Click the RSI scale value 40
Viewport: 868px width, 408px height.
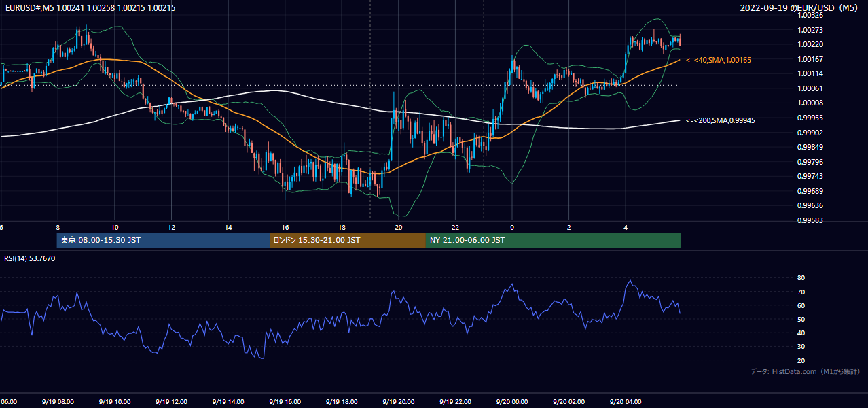(x=801, y=333)
